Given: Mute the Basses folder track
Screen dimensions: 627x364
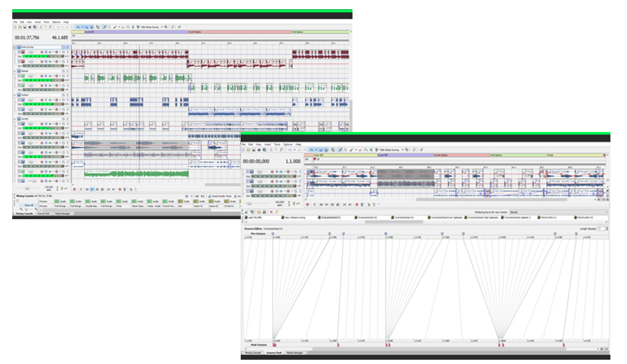Looking at the screenshot, I should click(x=63, y=71).
